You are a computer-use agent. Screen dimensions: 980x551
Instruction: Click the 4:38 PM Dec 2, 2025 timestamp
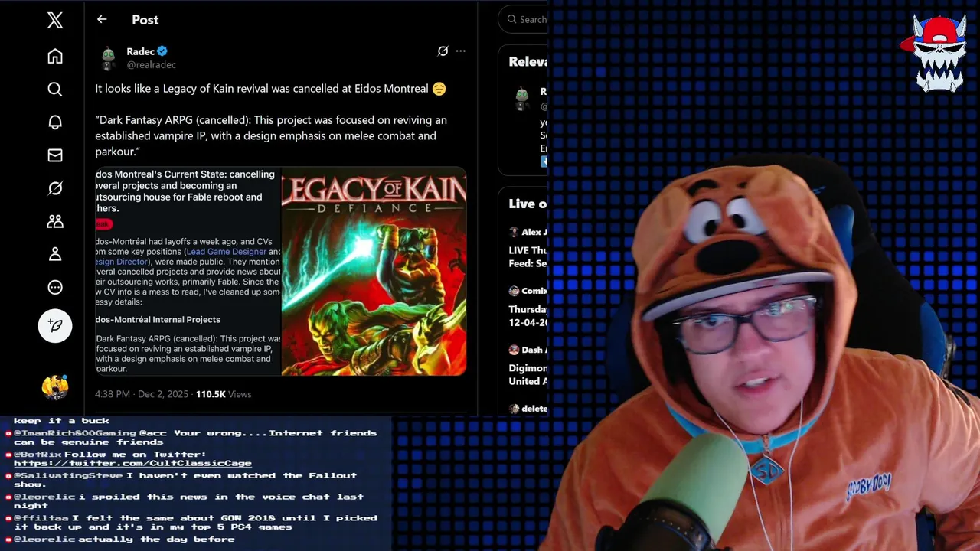pyautogui.click(x=142, y=394)
